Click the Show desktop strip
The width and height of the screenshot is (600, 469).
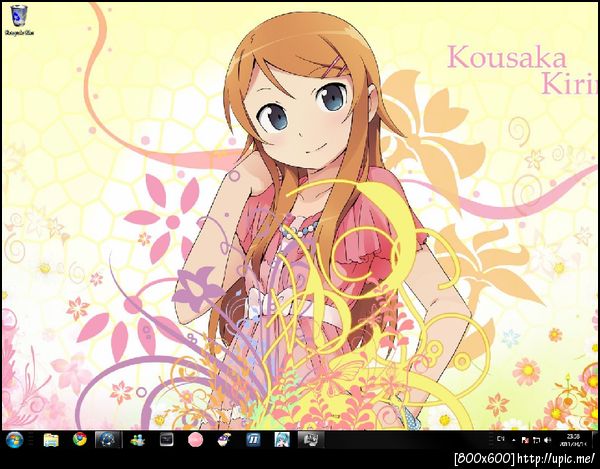595,440
